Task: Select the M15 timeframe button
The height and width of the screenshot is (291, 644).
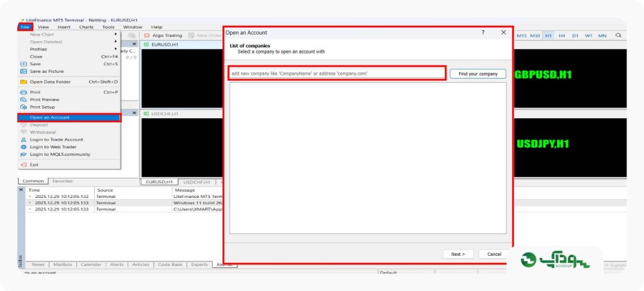Action: (x=521, y=36)
